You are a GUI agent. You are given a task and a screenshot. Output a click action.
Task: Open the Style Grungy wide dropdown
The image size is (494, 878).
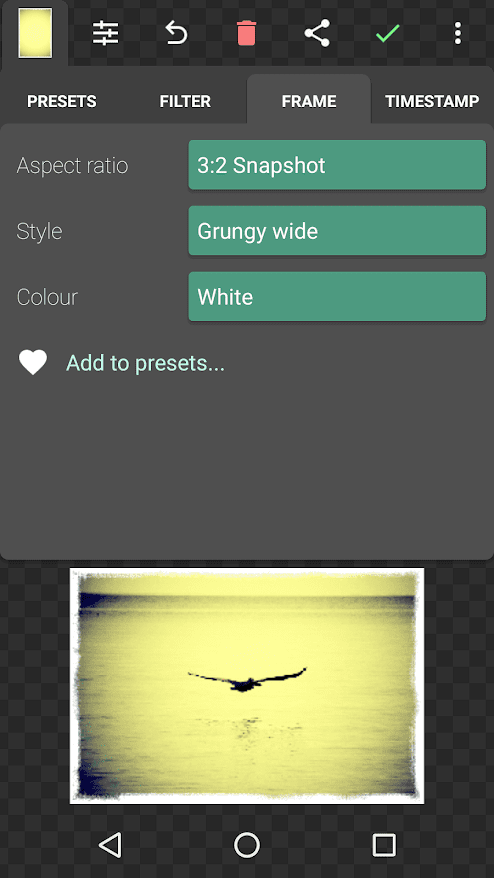tap(337, 231)
